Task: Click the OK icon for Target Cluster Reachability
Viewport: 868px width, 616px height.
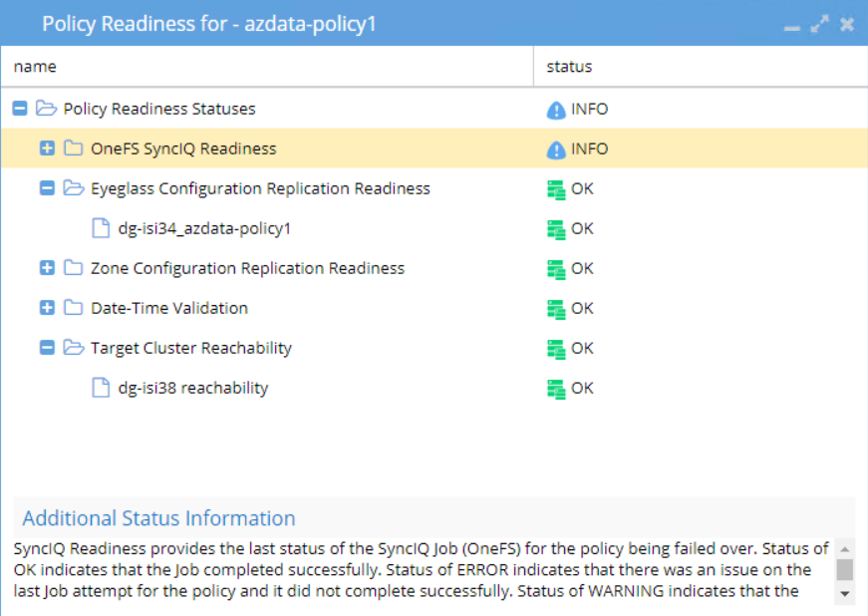Action: coord(556,349)
